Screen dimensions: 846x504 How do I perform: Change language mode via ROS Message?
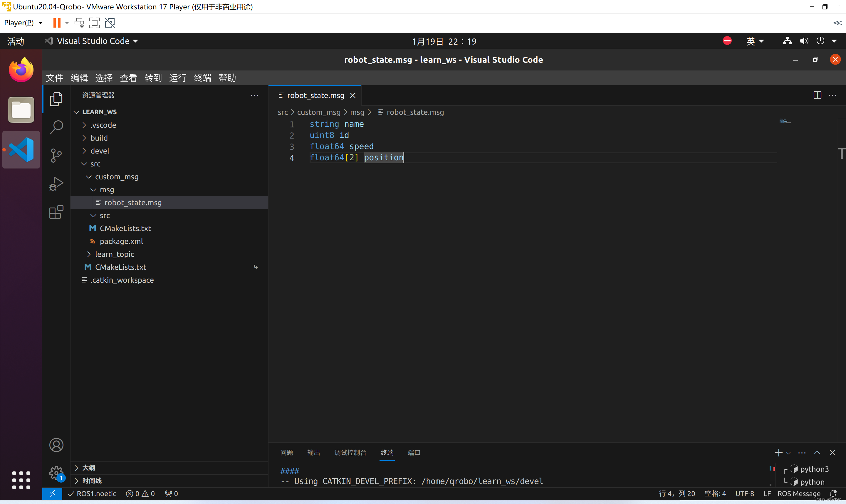pyautogui.click(x=798, y=493)
